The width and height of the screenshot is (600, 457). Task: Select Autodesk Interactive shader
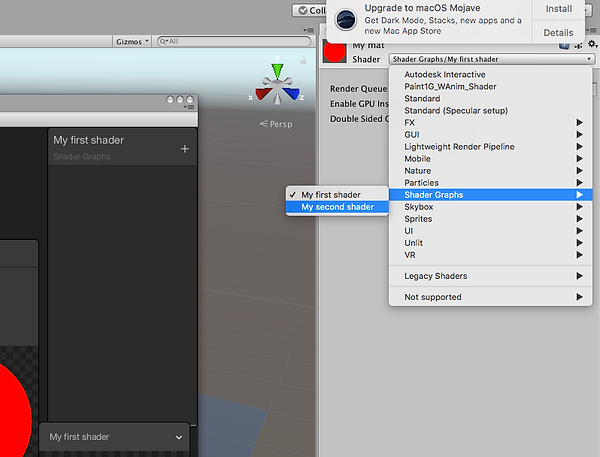pyautogui.click(x=491, y=75)
